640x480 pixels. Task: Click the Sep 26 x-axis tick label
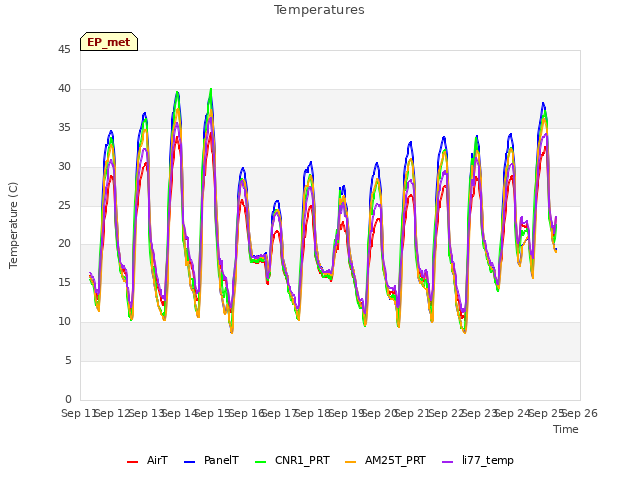(580, 413)
